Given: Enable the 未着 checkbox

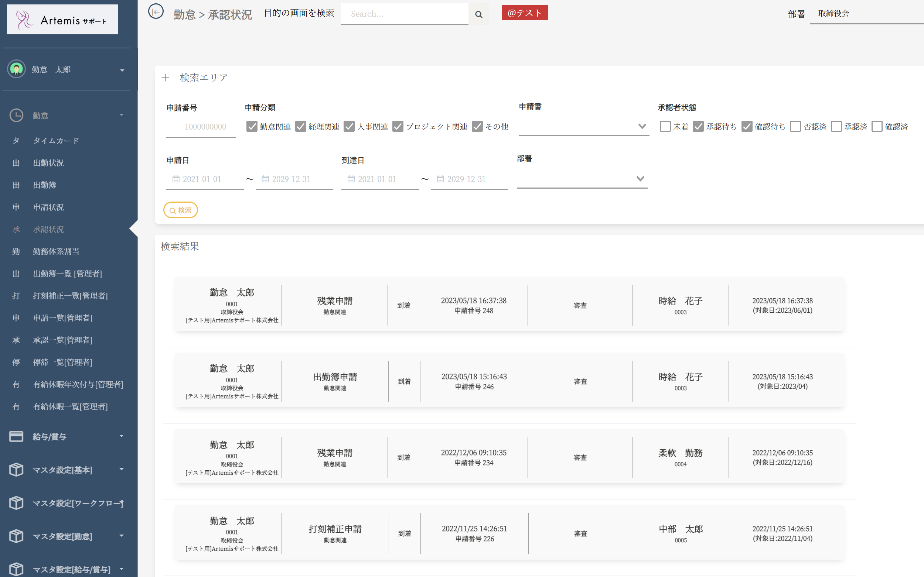Looking at the screenshot, I should click(x=665, y=126).
